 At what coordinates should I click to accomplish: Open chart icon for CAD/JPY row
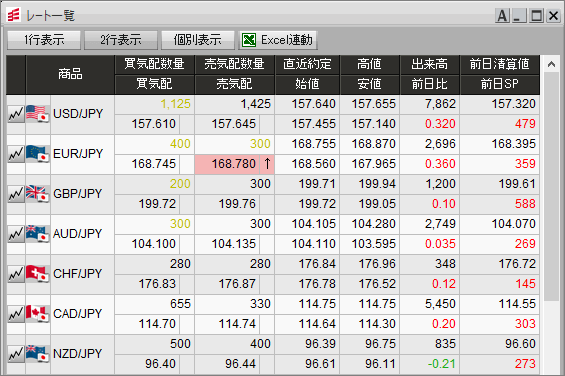(16, 314)
